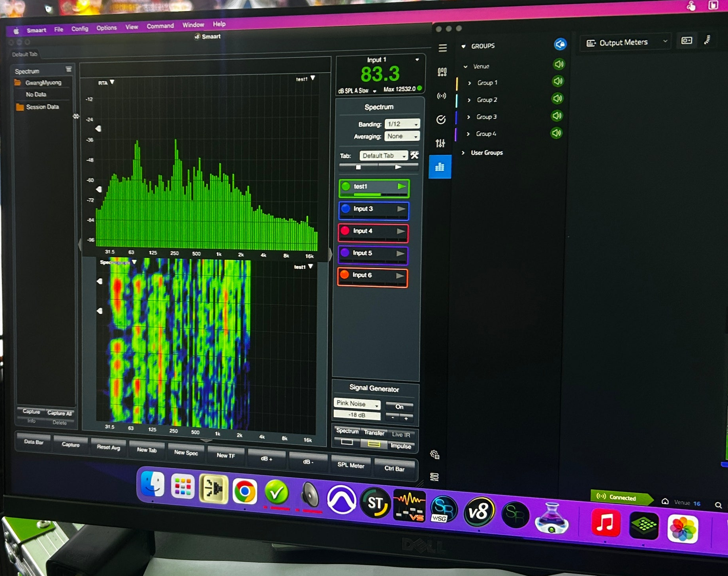The image size is (728, 576).
Task: Open the mixer faders sidebar icon
Action: point(440,143)
